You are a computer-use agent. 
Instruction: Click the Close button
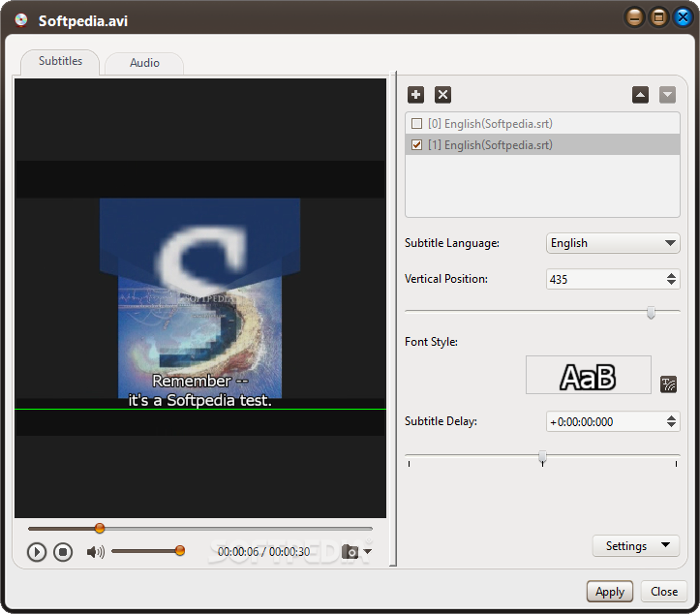[x=664, y=592]
